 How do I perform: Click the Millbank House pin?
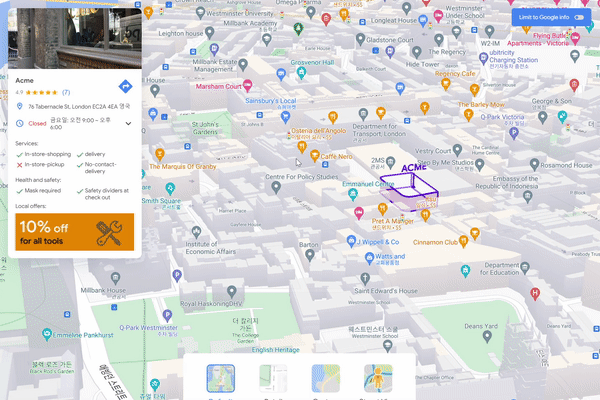pyautogui.click(x=116, y=278)
